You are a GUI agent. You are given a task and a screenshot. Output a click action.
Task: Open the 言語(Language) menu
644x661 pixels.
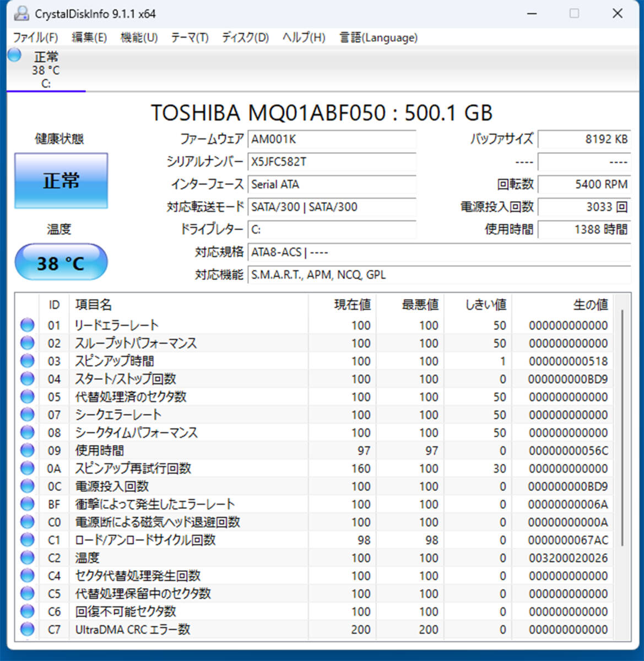[378, 37]
